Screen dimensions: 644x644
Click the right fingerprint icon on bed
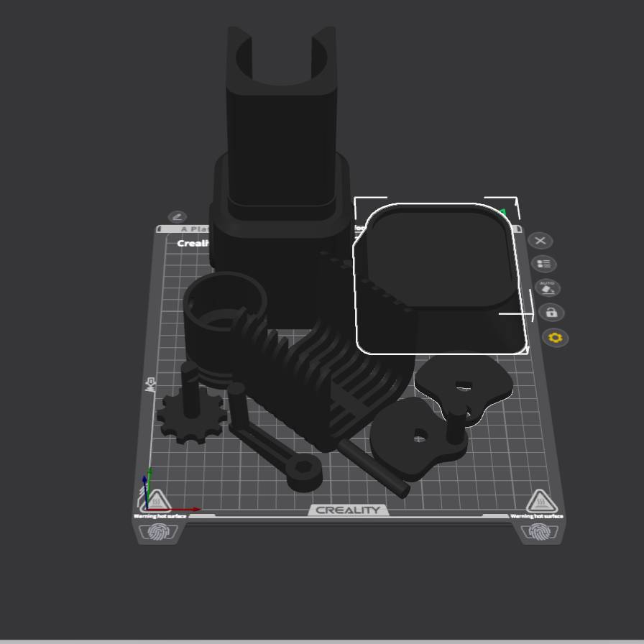539,531
